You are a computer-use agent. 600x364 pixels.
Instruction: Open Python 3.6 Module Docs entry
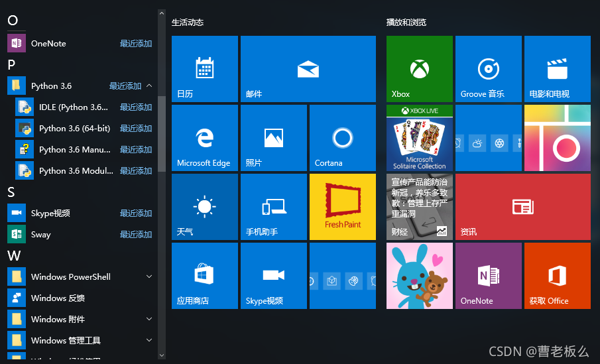pyautogui.click(x=84, y=170)
